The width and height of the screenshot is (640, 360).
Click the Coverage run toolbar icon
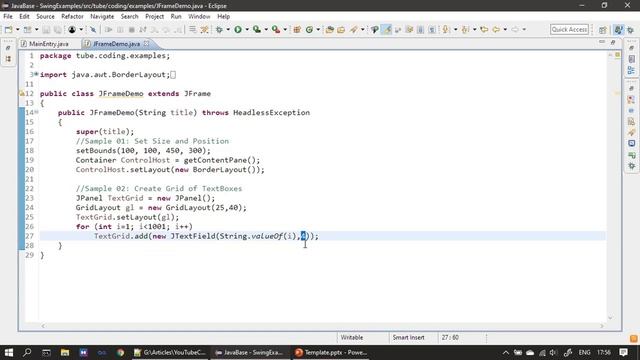[257, 29]
